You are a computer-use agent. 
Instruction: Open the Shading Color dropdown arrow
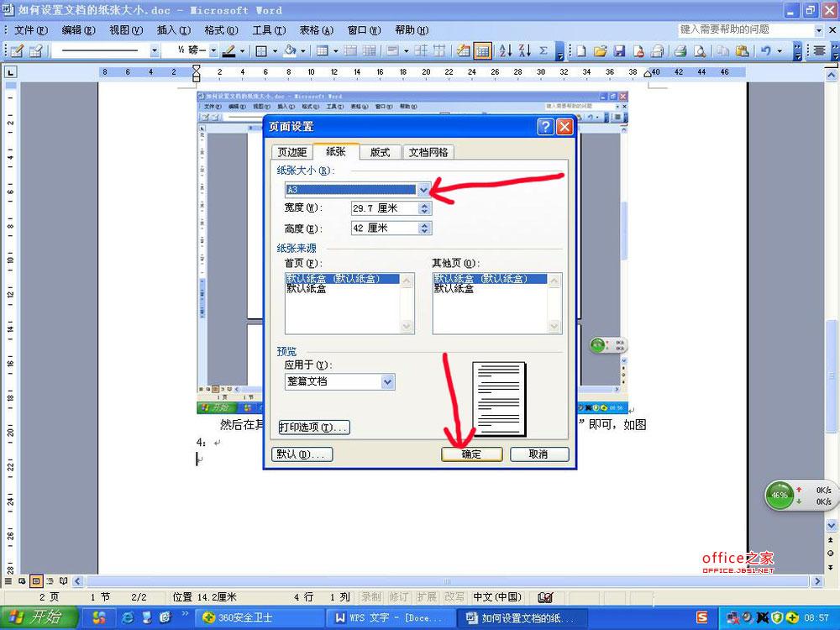click(x=303, y=51)
